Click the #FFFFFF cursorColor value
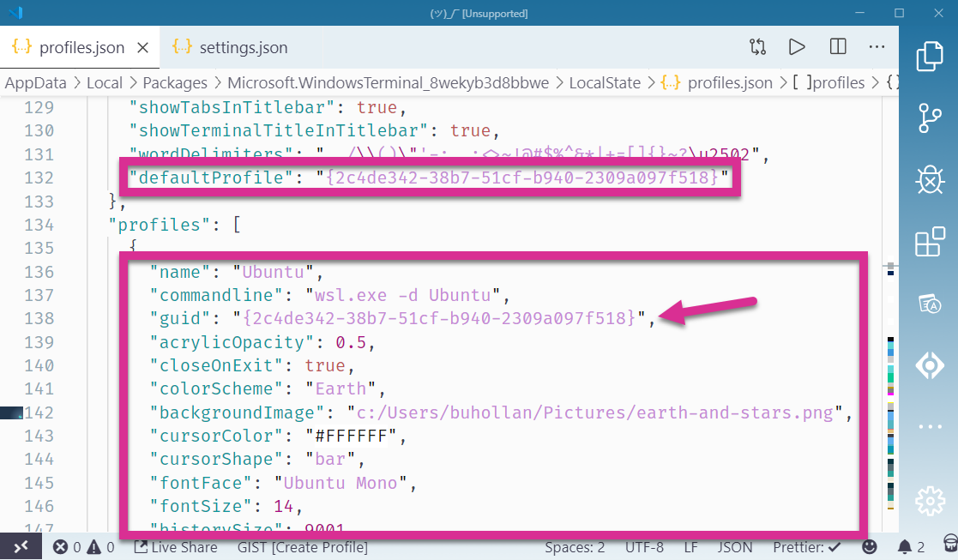 pyautogui.click(x=351, y=436)
